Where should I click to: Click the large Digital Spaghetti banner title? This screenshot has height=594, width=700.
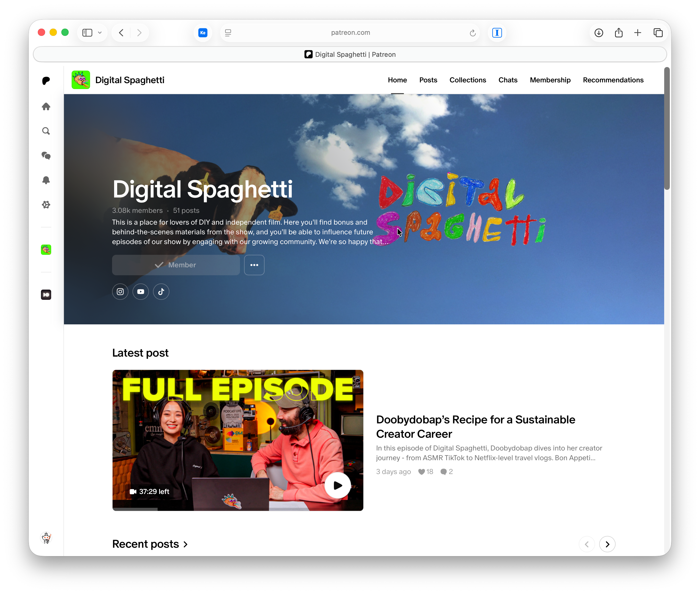[202, 189]
